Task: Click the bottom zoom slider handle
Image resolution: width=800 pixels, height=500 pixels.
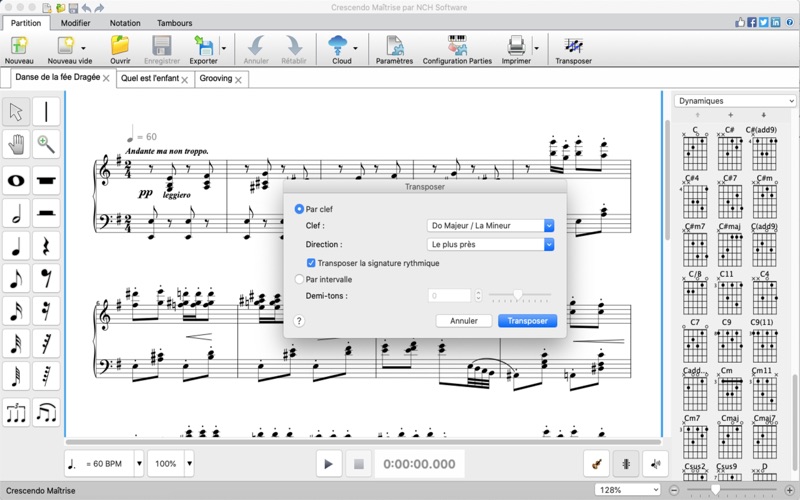Action: 715,490
